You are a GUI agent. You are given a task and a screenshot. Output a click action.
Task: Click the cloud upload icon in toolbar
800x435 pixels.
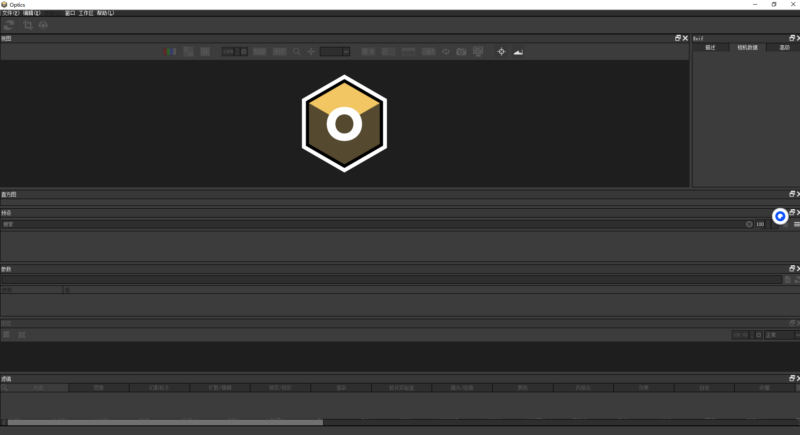point(43,24)
